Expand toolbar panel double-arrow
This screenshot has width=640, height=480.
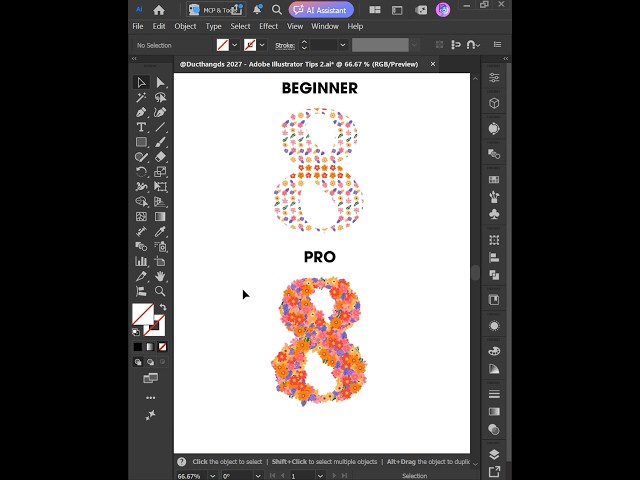click(x=134, y=59)
